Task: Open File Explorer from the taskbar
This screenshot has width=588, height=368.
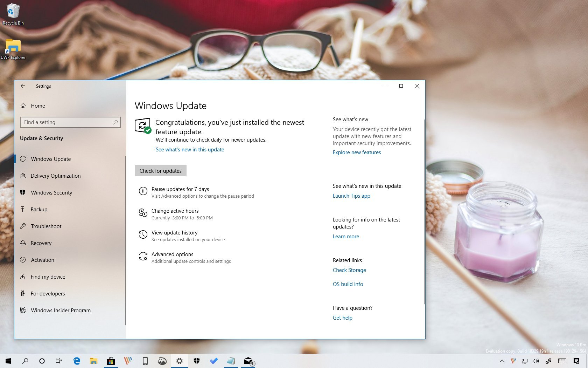Action: tap(93, 361)
